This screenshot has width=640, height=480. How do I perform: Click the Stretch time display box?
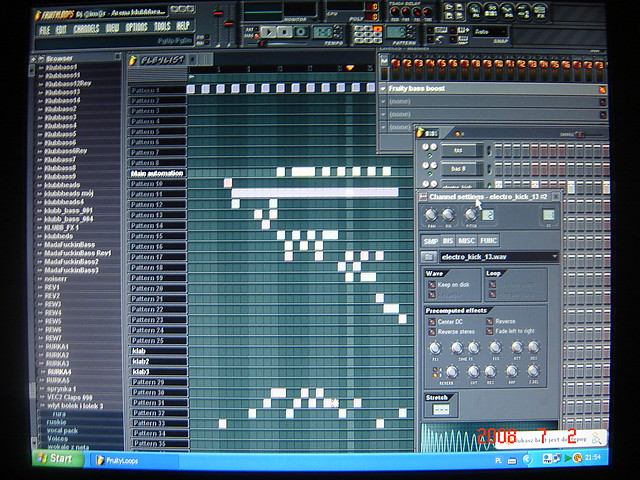coord(441,409)
